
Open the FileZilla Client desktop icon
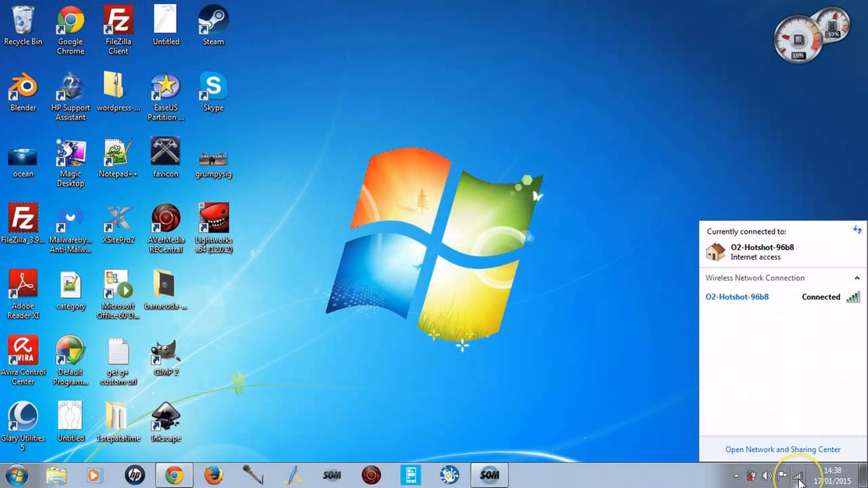(x=117, y=22)
